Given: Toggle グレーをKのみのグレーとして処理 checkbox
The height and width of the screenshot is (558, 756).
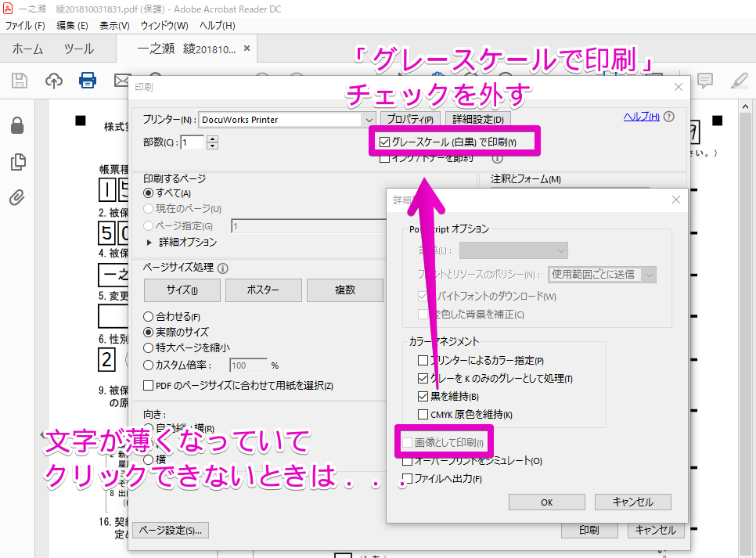Looking at the screenshot, I should (x=423, y=378).
